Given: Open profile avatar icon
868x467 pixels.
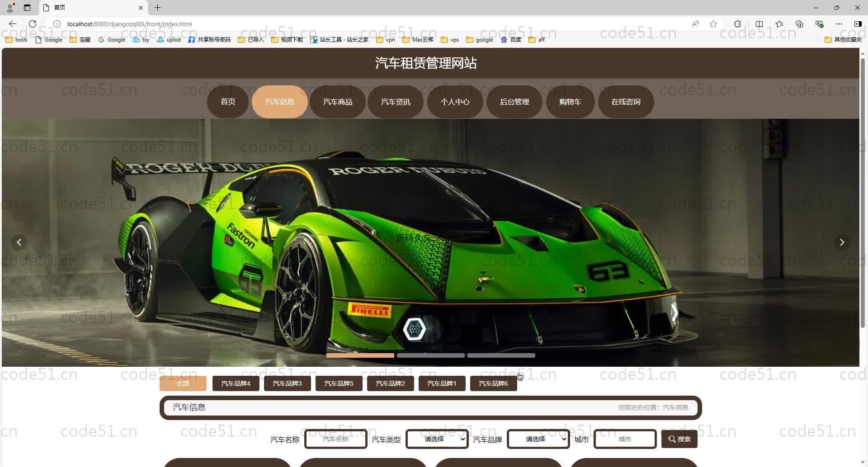Looking at the screenshot, I should 10,8.
